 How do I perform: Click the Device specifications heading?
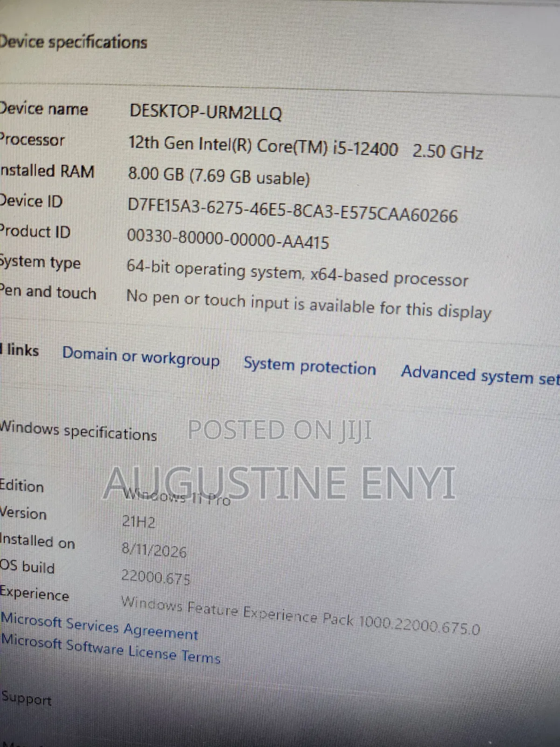(x=73, y=42)
